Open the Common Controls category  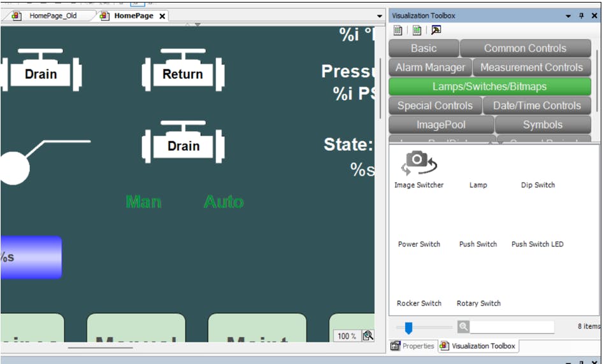click(x=525, y=48)
